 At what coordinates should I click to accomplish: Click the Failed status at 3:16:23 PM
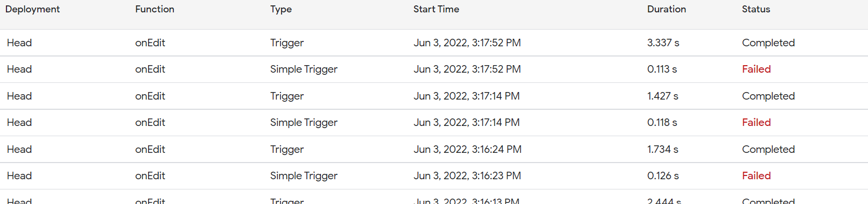pyautogui.click(x=756, y=175)
